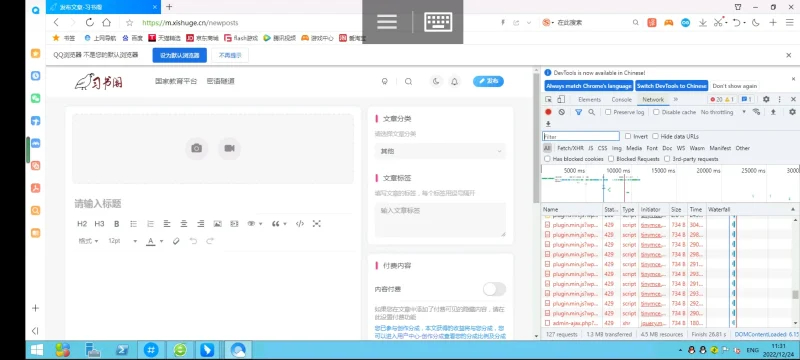Reload the page in browser toolbar

tap(89, 22)
